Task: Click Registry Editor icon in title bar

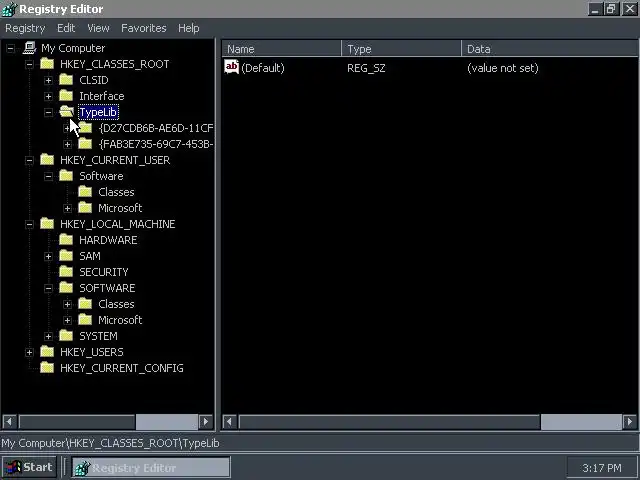Action: [x=9, y=9]
